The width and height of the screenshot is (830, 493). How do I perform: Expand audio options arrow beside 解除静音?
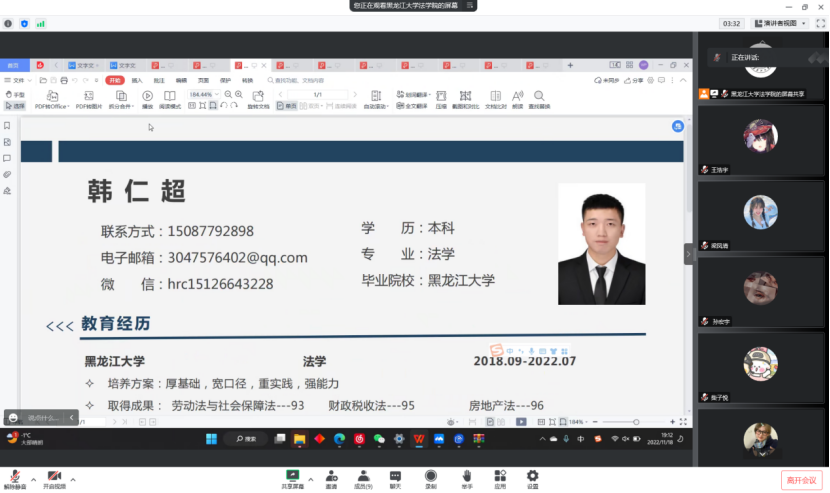tap(33, 479)
